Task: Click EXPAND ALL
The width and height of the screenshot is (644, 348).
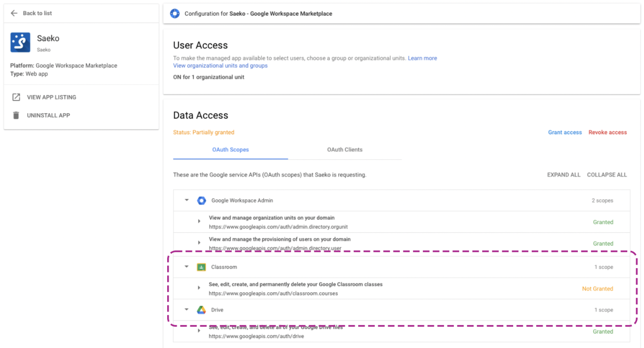Action: pos(564,174)
